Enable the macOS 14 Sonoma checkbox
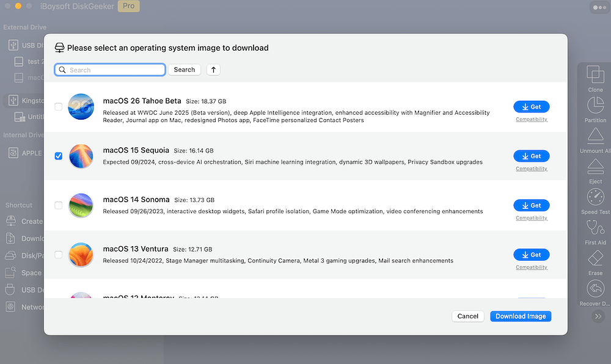The height and width of the screenshot is (364, 611). coord(59,205)
